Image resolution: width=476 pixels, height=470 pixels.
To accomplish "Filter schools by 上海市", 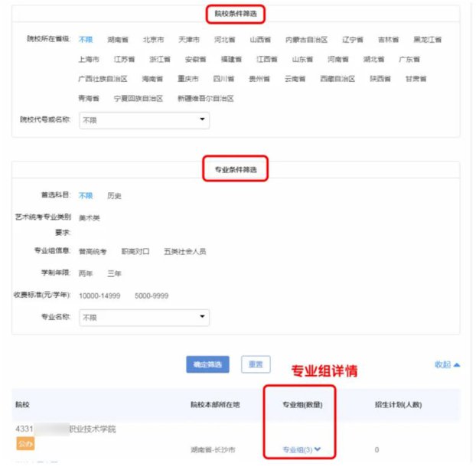I will 89,59.
